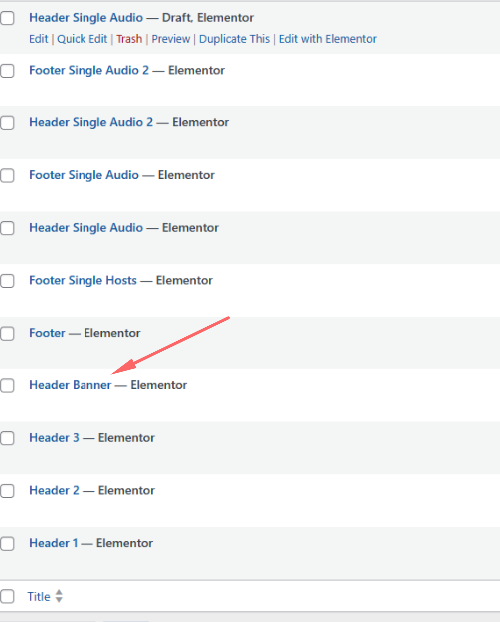
Task: Open the Footer Single Hosts template
Action: [x=83, y=280]
